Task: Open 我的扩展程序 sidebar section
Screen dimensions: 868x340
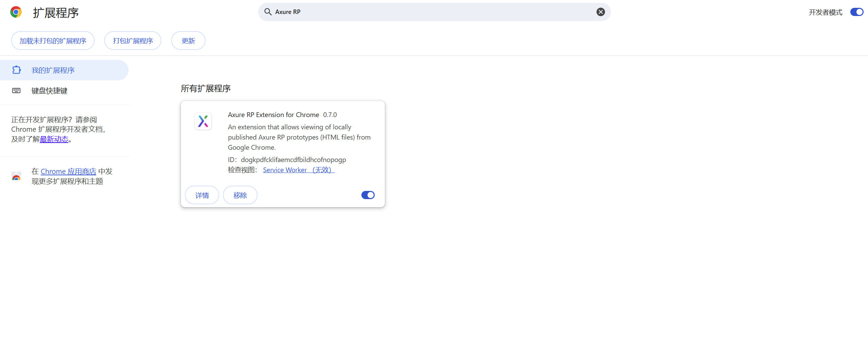Action: [x=64, y=70]
